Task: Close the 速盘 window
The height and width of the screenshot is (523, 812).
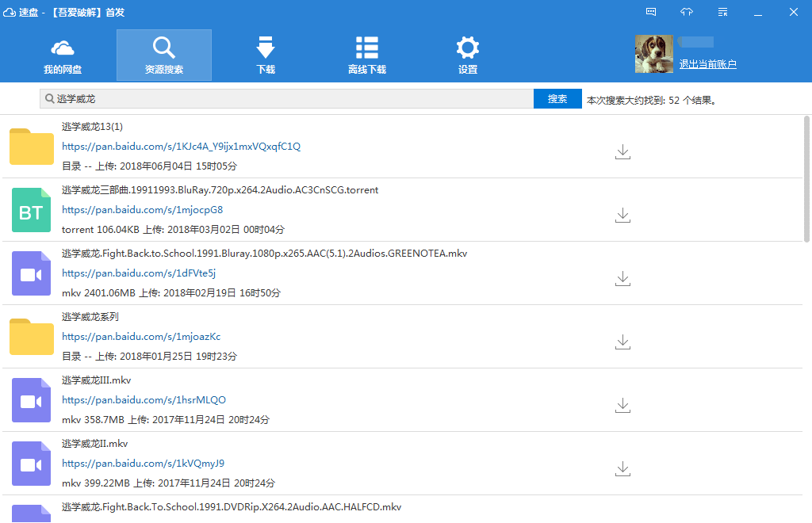Action: pos(793,12)
